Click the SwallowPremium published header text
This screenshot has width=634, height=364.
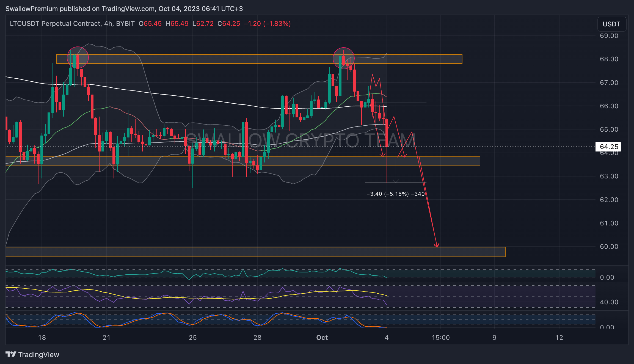tap(124, 9)
